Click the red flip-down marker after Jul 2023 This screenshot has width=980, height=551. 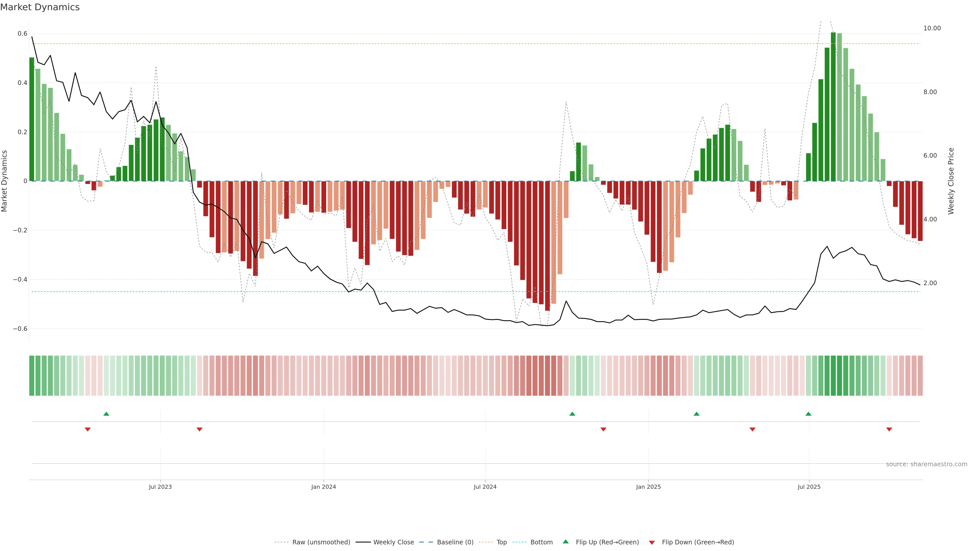tap(199, 429)
